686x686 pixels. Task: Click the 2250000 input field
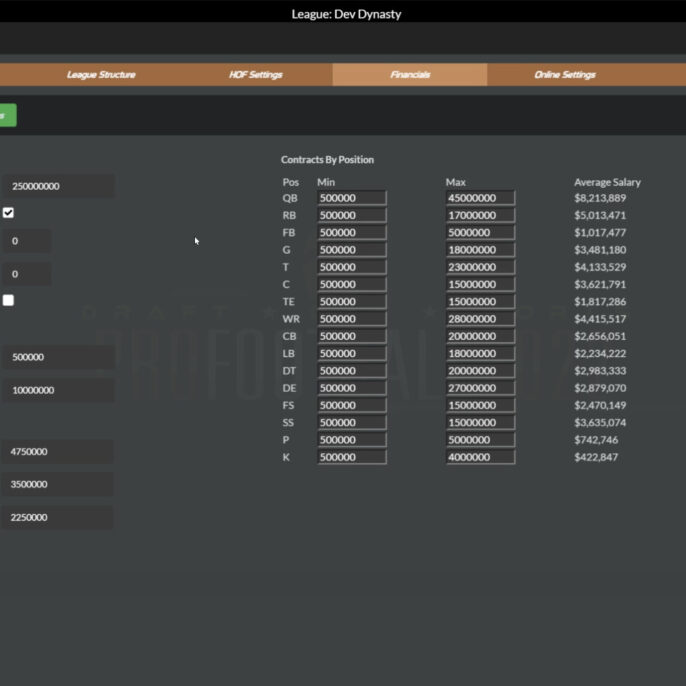[57, 518]
